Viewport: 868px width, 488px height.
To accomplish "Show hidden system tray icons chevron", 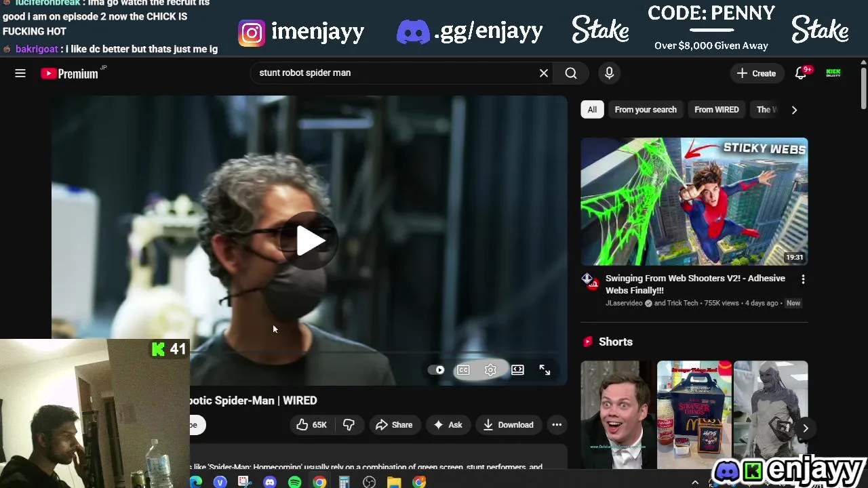I will tap(695, 483).
